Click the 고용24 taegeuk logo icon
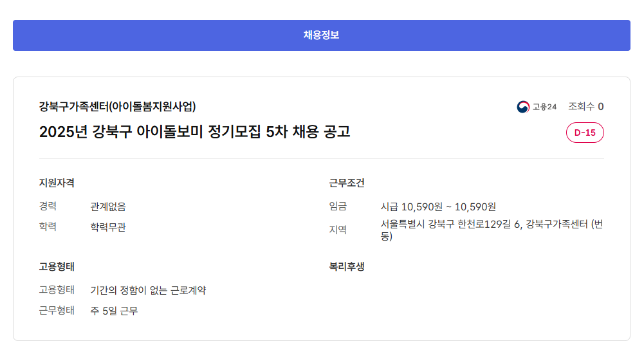The height and width of the screenshot is (359, 644). click(x=523, y=107)
